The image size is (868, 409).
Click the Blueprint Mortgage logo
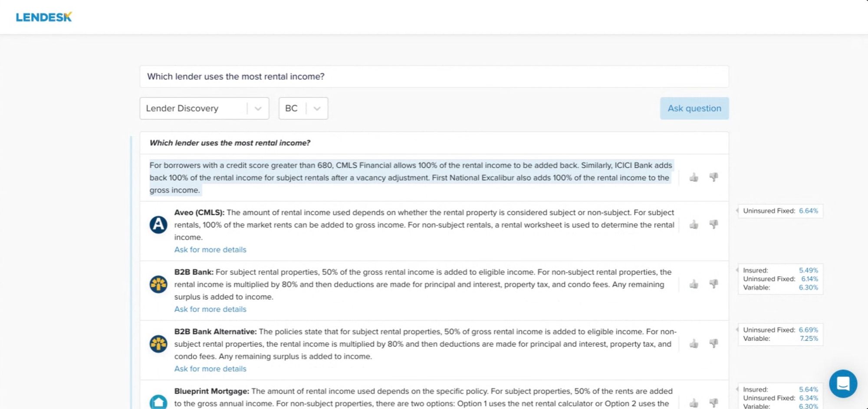158,402
